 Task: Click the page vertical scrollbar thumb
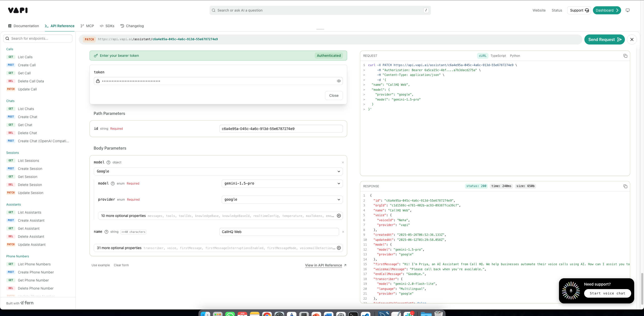pyautogui.click(x=642, y=289)
